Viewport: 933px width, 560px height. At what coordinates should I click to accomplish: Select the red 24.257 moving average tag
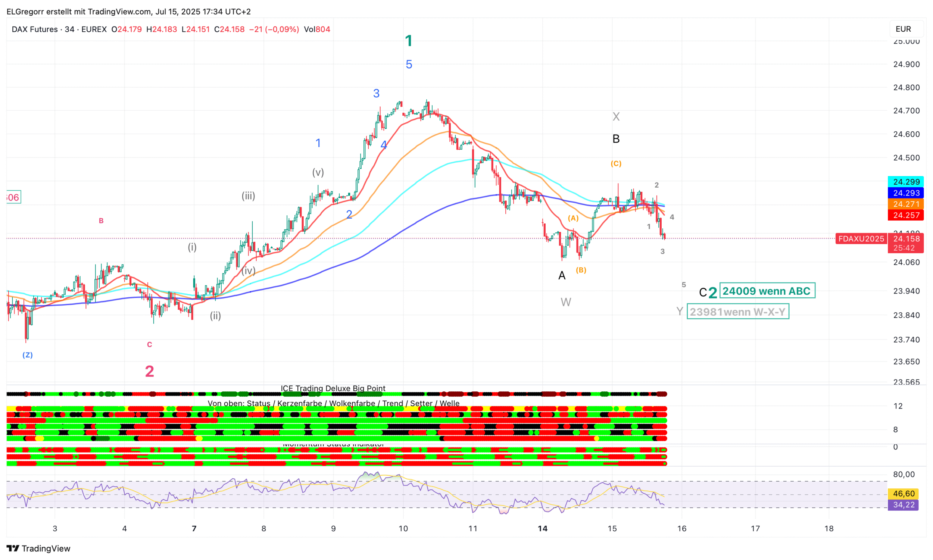click(x=906, y=215)
